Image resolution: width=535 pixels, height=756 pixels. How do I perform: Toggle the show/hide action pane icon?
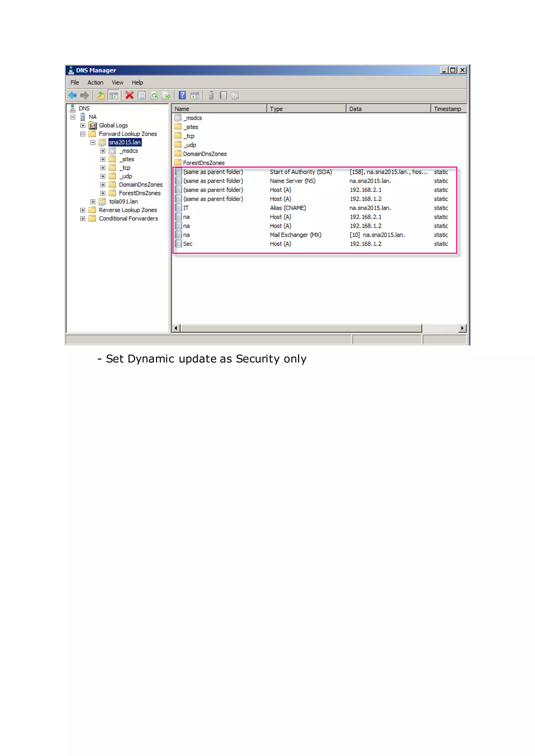tap(195, 96)
